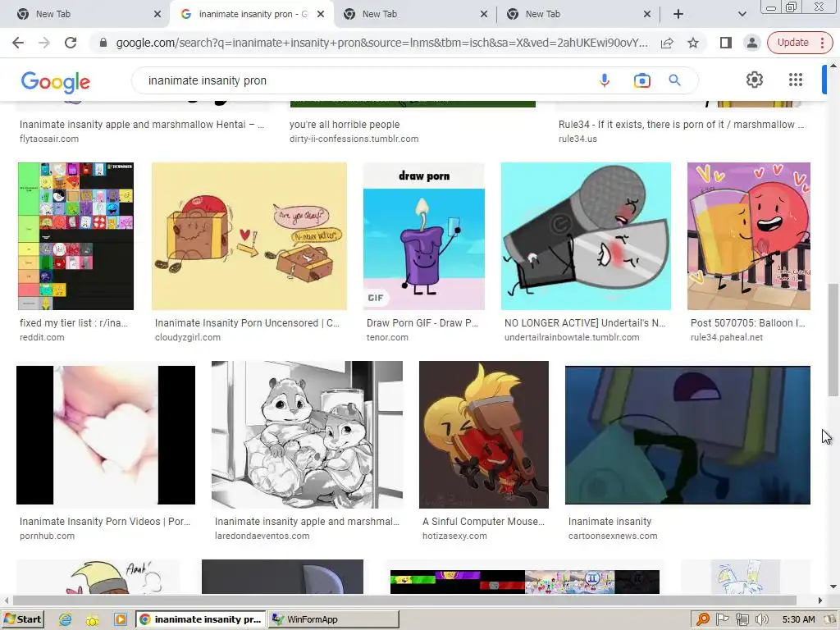Open Google quick settings gear
Viewport: 840px width, 630px height.
[x=755, y=80]
